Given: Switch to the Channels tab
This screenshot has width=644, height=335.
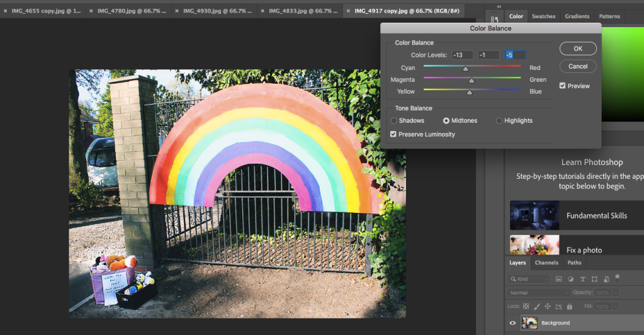Looking at the screenshot, I should coord(546,263).
